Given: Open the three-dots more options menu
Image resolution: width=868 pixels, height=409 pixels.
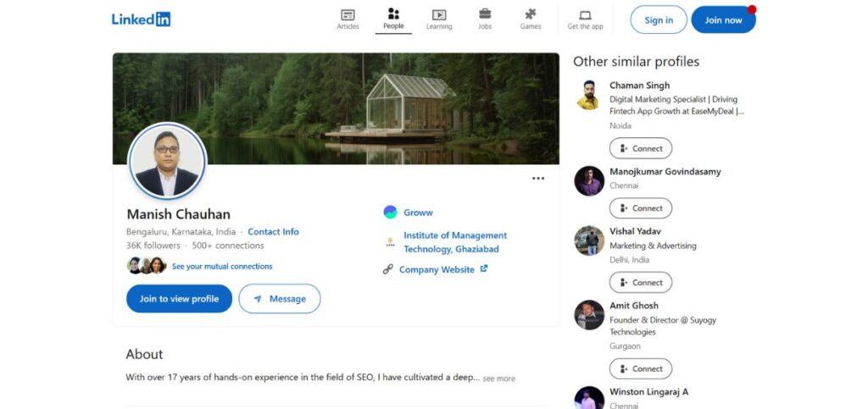Looking at the screenshot, I should [538, 179].
